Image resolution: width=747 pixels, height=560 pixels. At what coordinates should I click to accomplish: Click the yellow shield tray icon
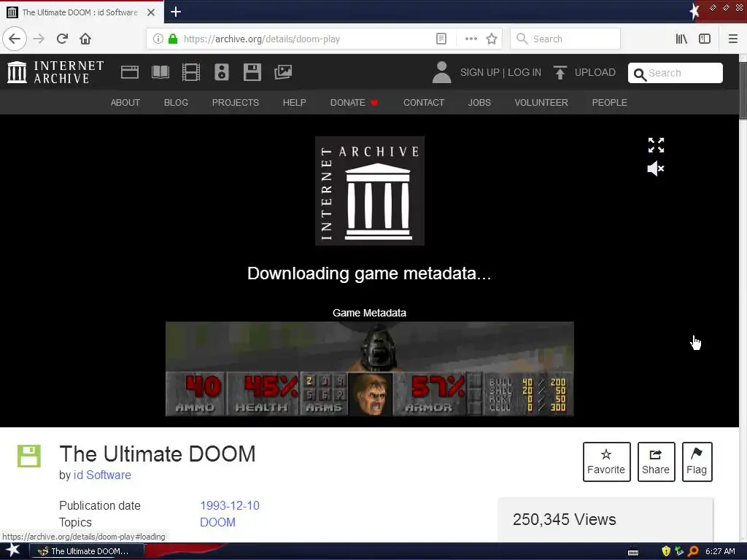tap(666, 551)
